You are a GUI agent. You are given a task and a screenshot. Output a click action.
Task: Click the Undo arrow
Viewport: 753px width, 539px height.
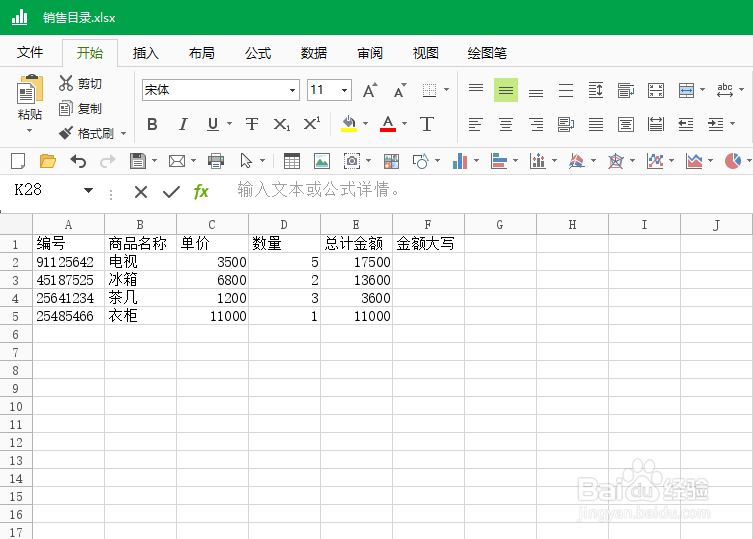point(78,161)
